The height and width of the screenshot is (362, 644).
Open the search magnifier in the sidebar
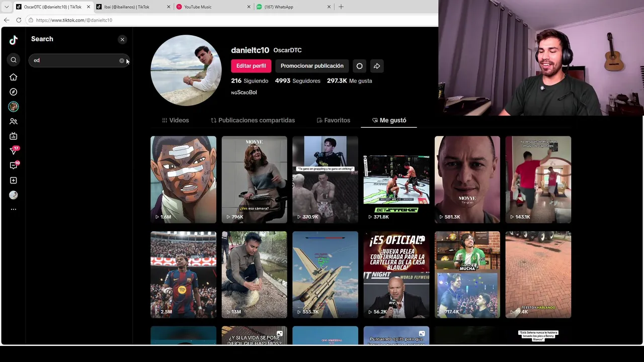pyautogui.click(x=14, y=60)
